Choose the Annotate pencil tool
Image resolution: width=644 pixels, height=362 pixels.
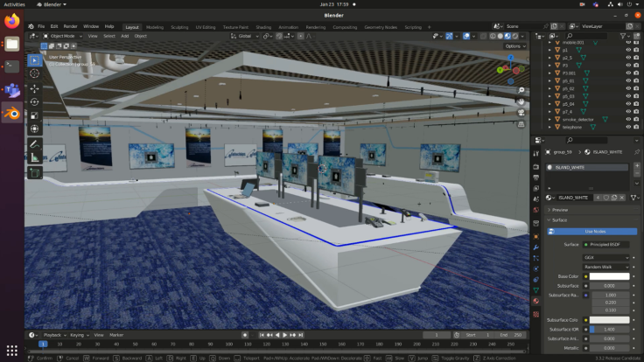pyautogui.click(x=35, y=143)
